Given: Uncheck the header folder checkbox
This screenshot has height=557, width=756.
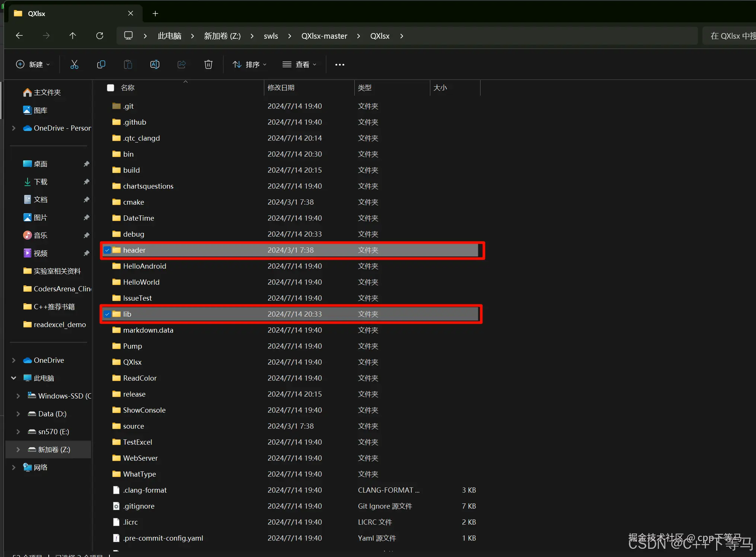Looking at the screenshot, I should [107, 250].
